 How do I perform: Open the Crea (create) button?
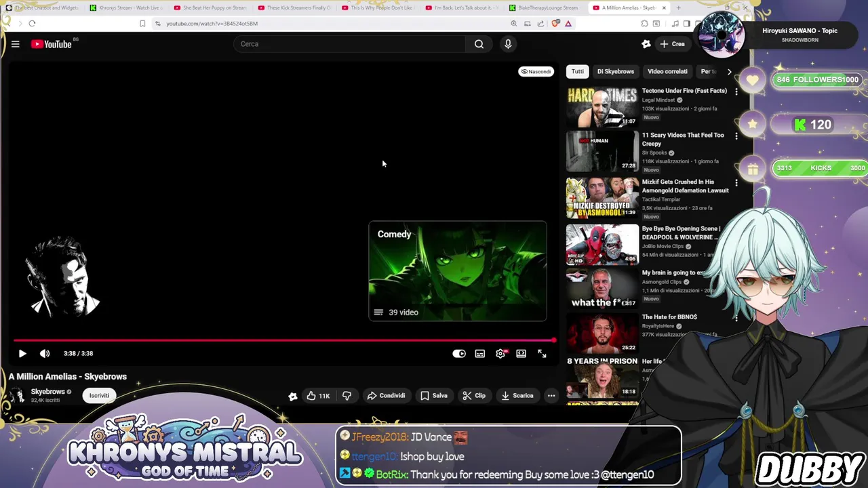(x=672, y=44)
